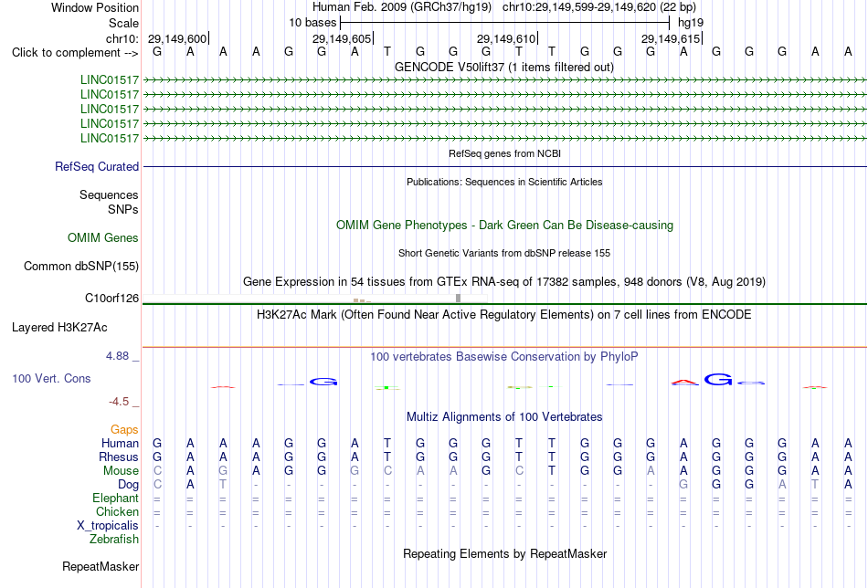Click the 'Click to complement -->' label
The image size is (868, 588).
point(75,53)
